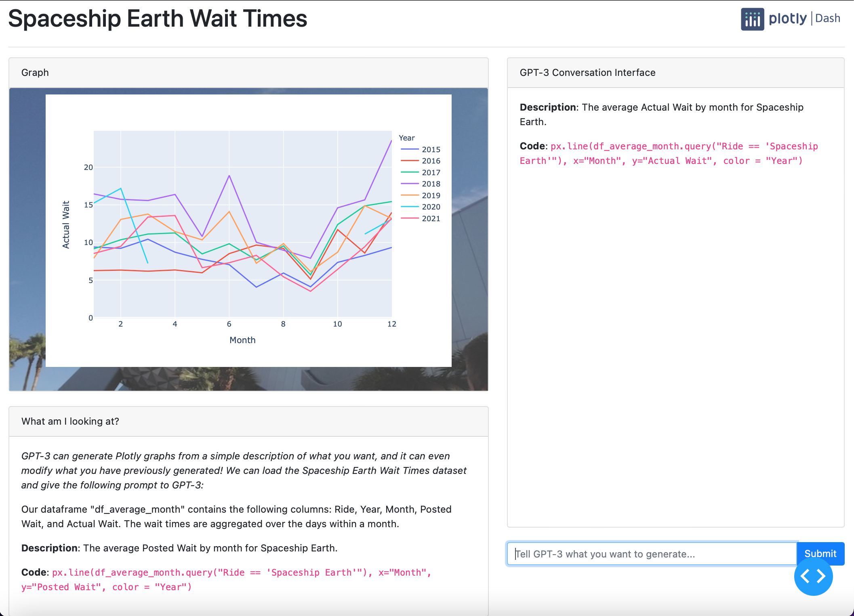This screenshot has height=616, width=854.
Task: Toggle the 2020 legend entry
Action: click(431, 207)
